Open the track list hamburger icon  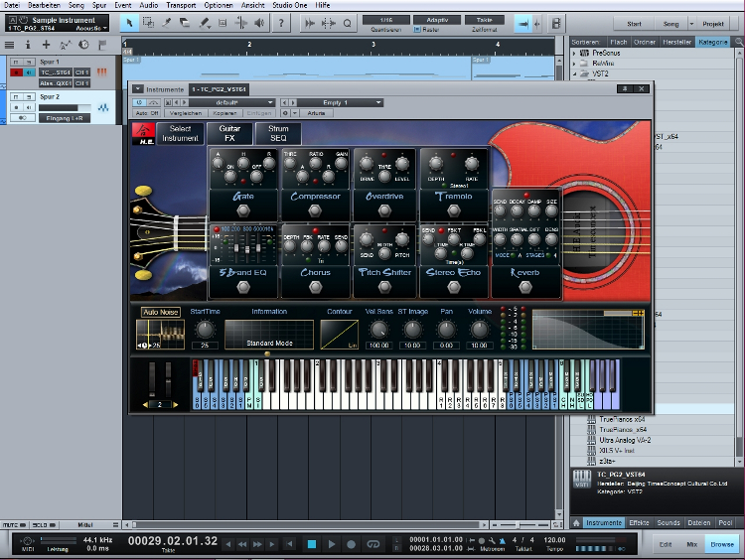[9, 45]
